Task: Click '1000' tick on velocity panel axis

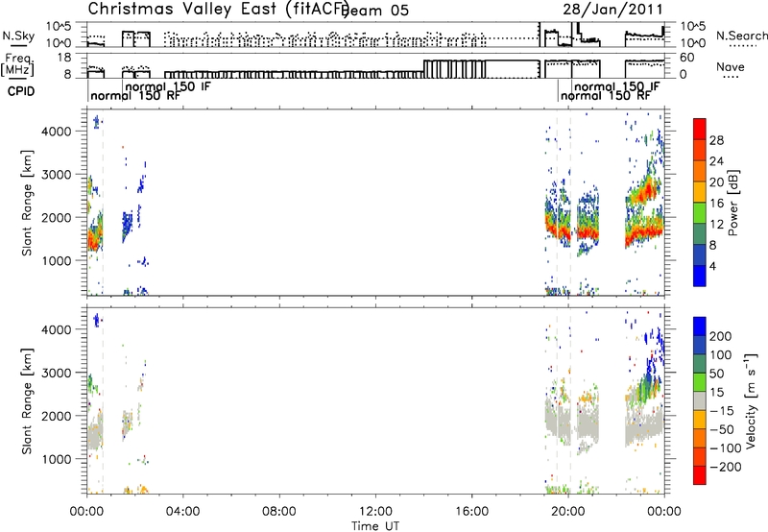Action: 57,459
